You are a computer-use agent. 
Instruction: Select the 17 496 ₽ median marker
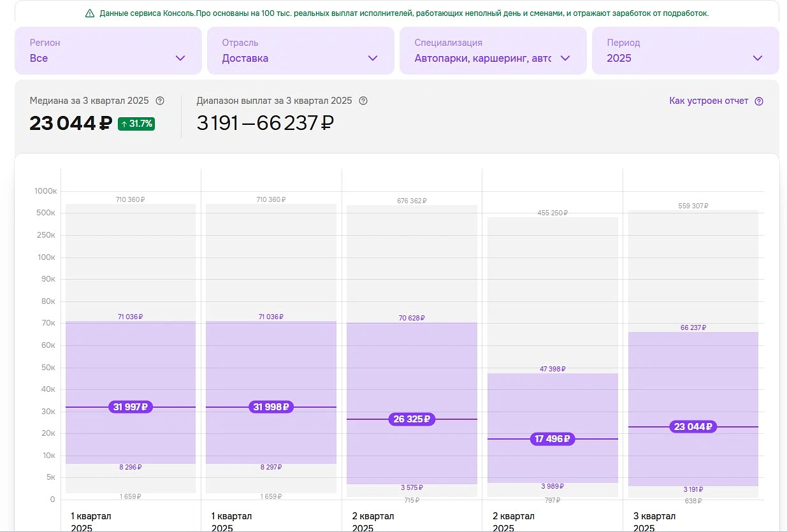[x=552, y=439]
